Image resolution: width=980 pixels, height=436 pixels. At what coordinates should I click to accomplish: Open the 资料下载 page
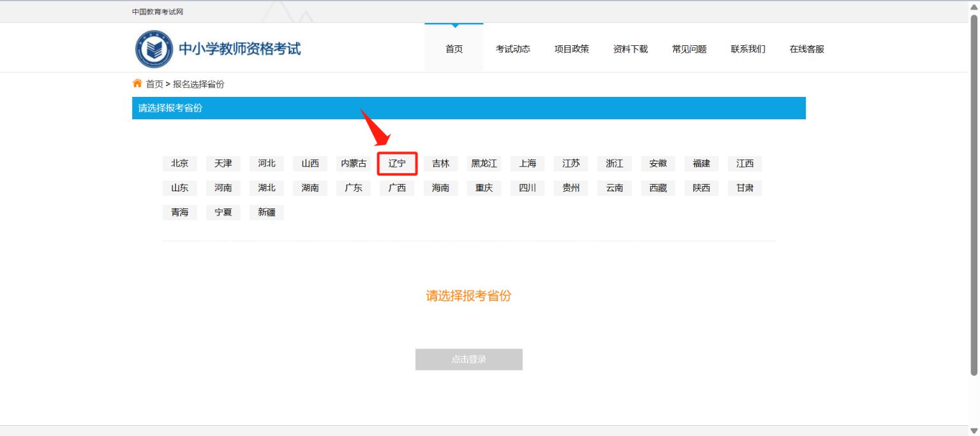coord(630,49)
